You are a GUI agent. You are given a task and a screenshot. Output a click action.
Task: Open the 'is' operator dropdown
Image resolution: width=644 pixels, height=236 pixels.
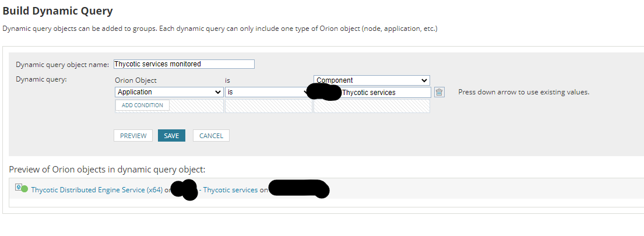(x=268, y=92)
